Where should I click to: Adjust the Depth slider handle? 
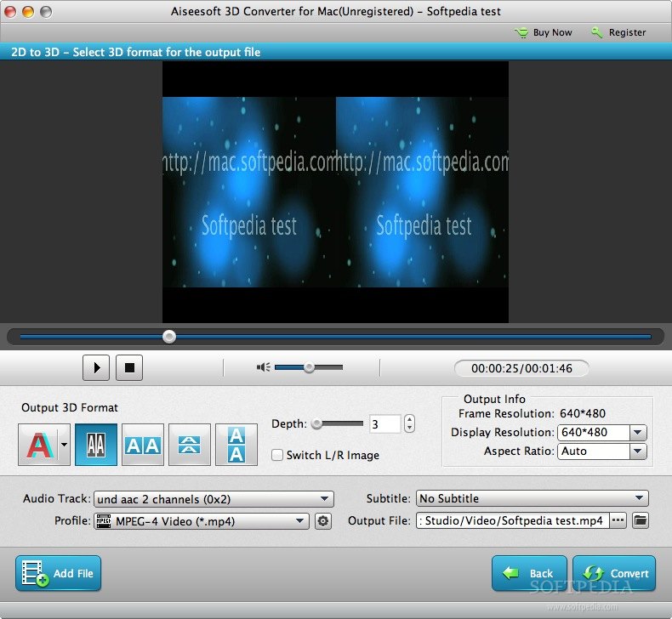[x=316, y=423]
